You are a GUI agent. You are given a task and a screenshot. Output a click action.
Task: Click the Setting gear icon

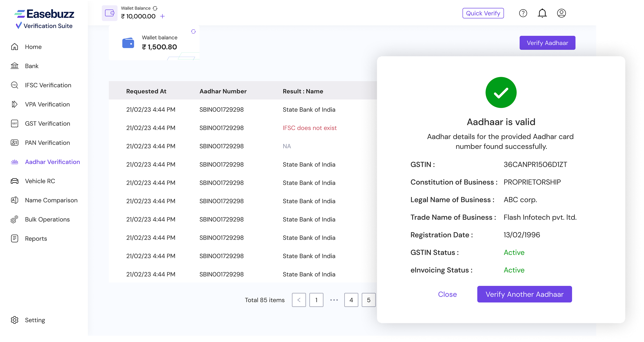[x=15, y=320]
